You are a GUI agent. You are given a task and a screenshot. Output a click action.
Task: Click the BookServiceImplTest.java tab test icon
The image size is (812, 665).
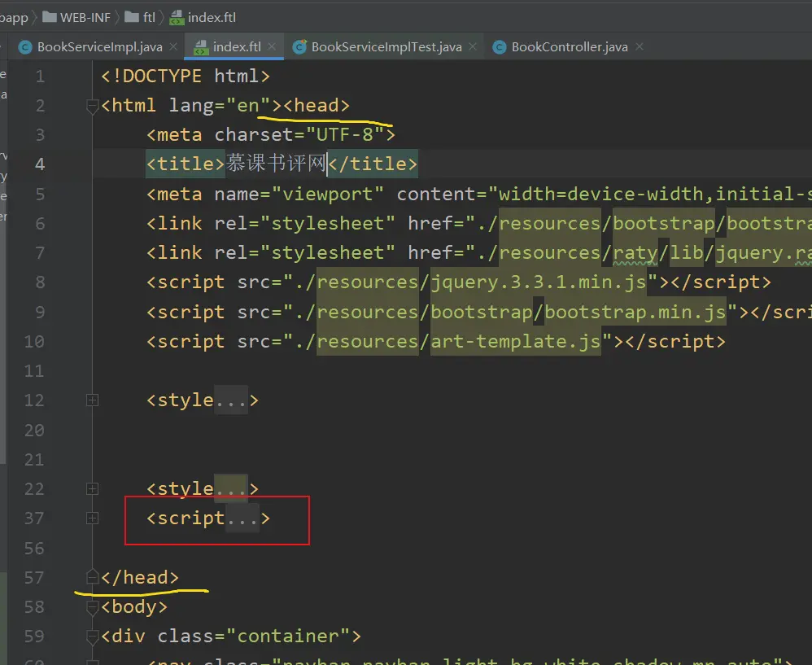pyautogui.click(x=299, y=47)
